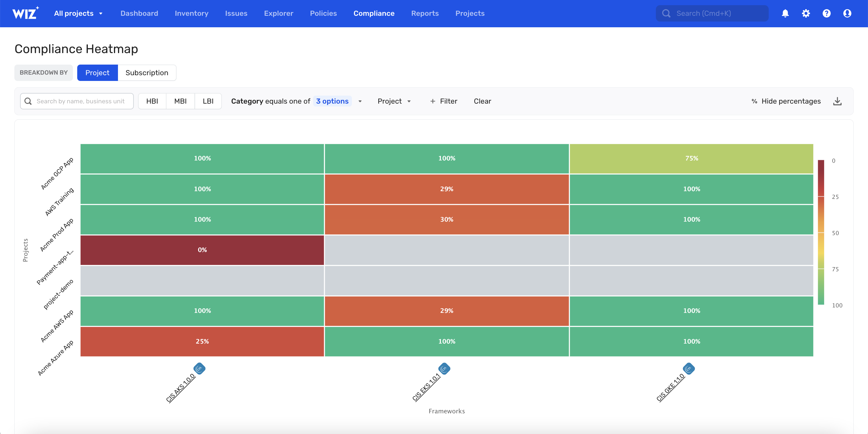This screenshot has width=868, height=434.
Task: Add a new Filter
Action: coord(444,101)
